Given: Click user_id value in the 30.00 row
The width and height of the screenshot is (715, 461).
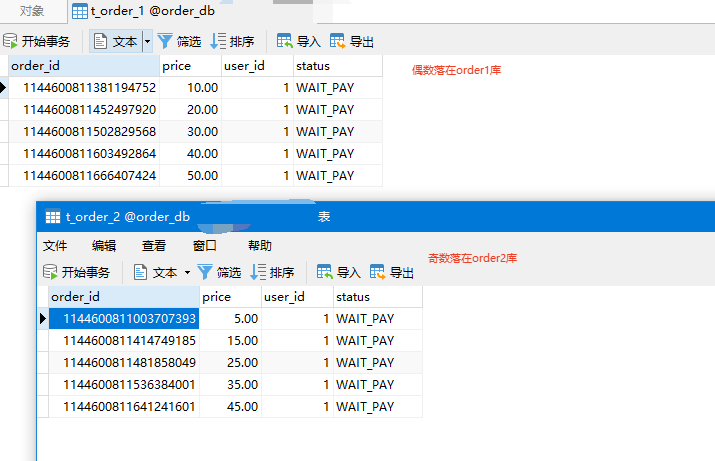Looking at the screenshot, I should [257, 131].
